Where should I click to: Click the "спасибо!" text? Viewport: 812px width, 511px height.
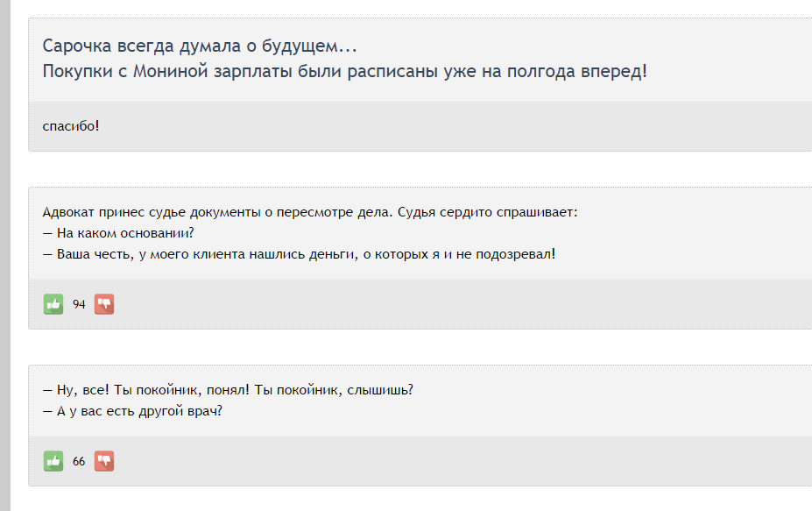pyautogui.click(x=71, y=125)
